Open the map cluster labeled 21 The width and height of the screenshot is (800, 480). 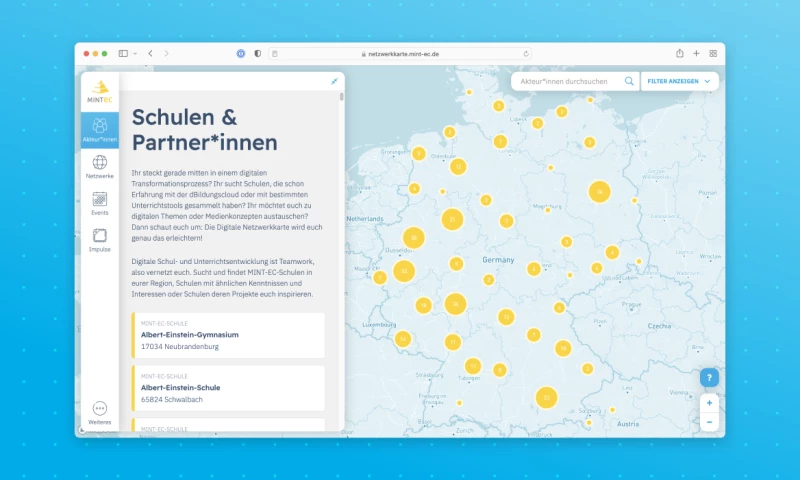(452, 219)
